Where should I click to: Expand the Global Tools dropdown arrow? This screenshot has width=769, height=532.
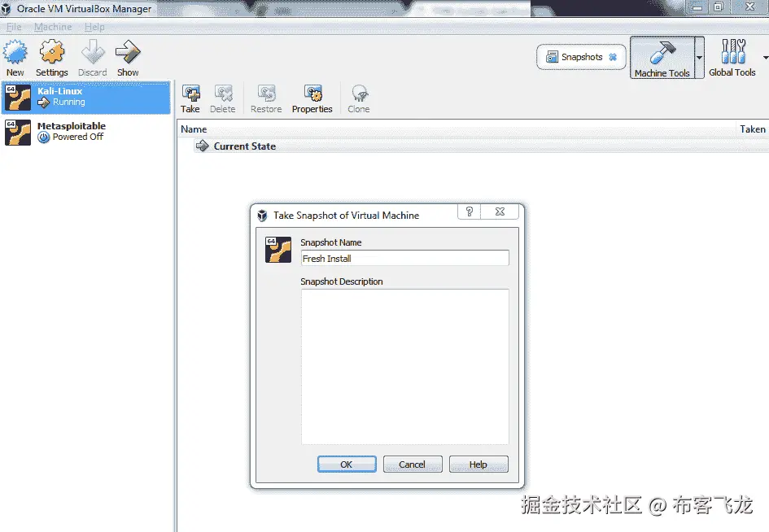point(766,58)
